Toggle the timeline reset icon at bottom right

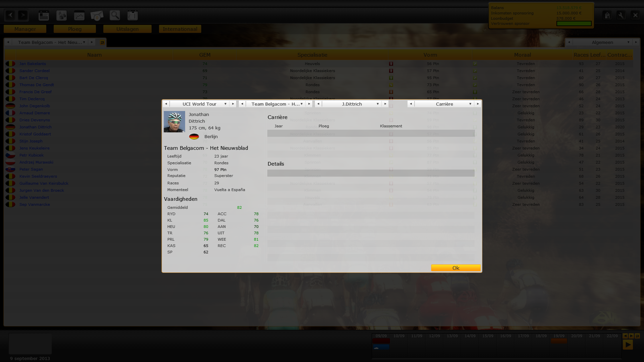[x=637, y=336]
